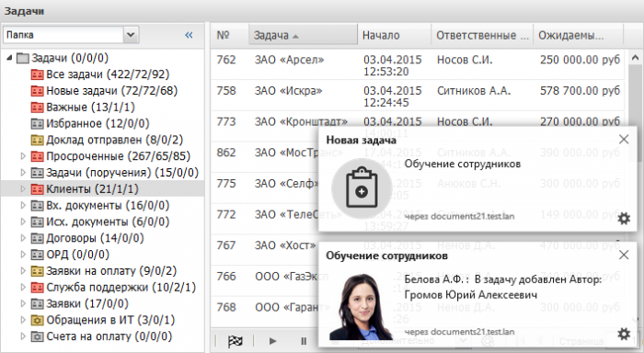644x353 pixels.
Task: Click the Заявки на оплату folder icon
Action: point(38,271)
